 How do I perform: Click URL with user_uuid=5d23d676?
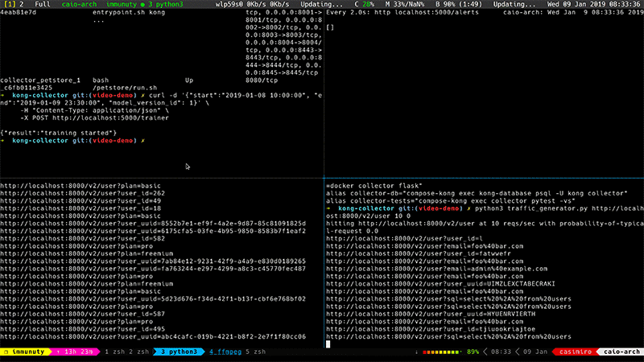[153, 298]
